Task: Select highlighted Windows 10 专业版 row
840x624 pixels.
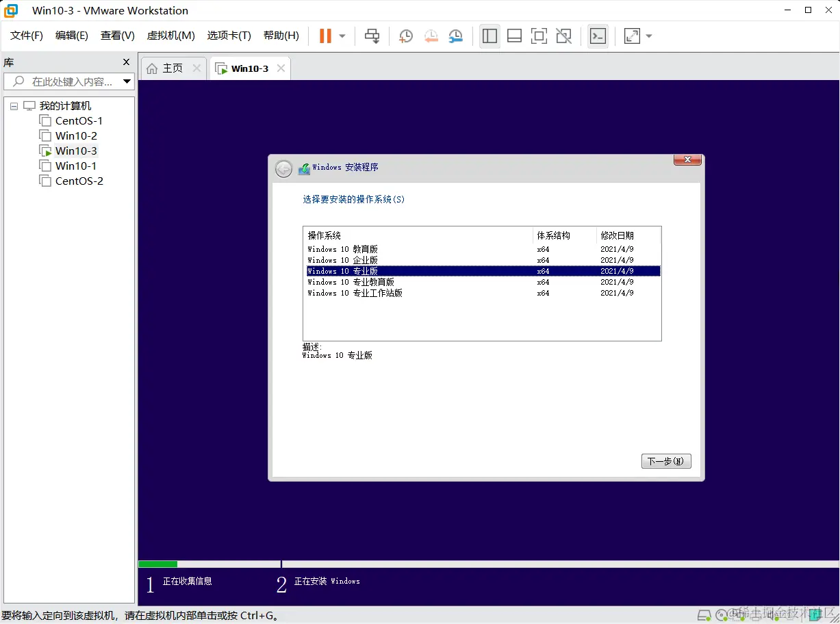Action: pos(483,271)
